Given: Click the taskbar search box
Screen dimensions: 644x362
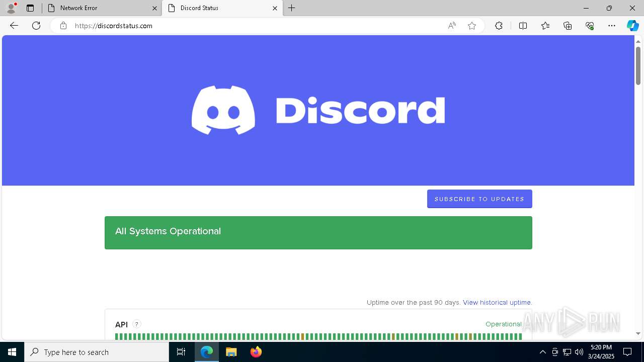Looking at the screenshot, I should tap(97, 352).
